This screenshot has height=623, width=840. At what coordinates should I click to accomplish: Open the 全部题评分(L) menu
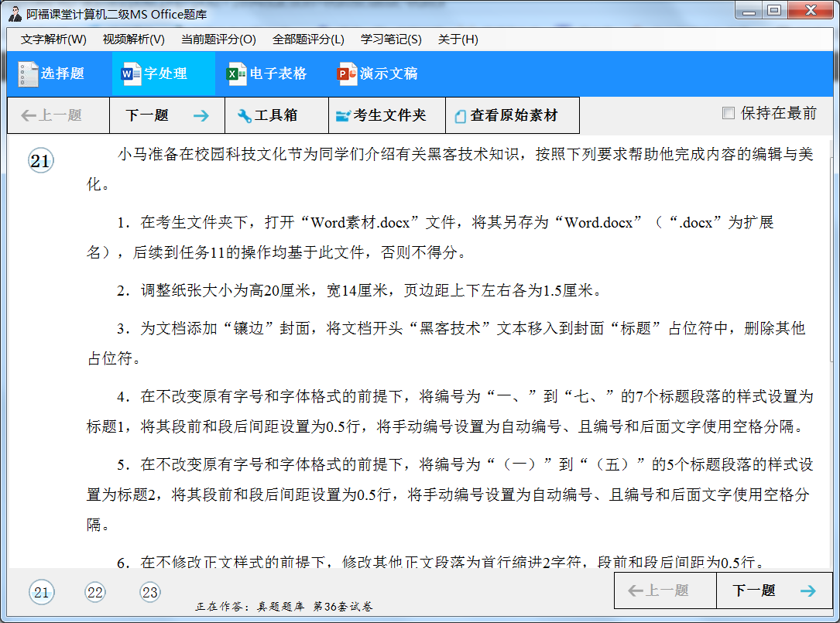click(x=308, y=39)
